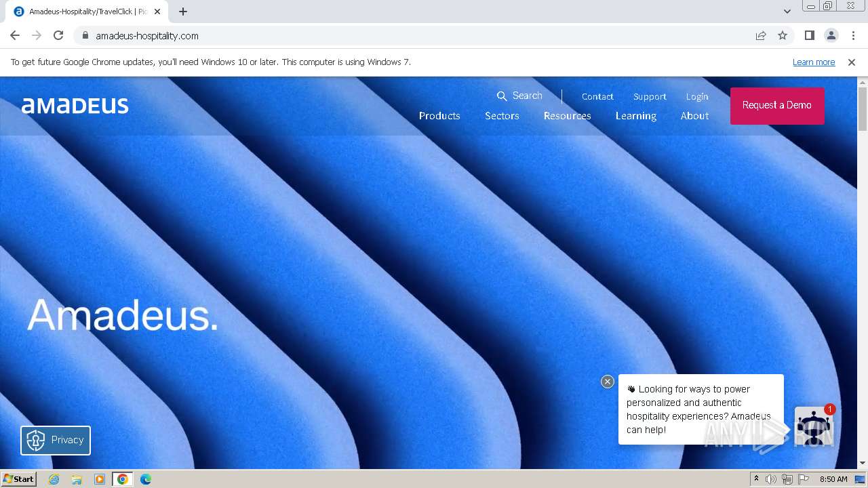Close the chat popup message

pos(608,382)
